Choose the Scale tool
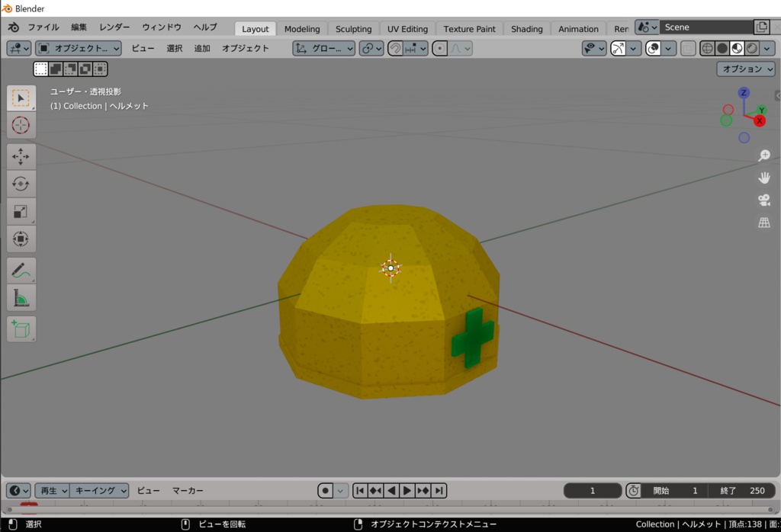Viewport: 781px width, 532px height. pos(21,211)
